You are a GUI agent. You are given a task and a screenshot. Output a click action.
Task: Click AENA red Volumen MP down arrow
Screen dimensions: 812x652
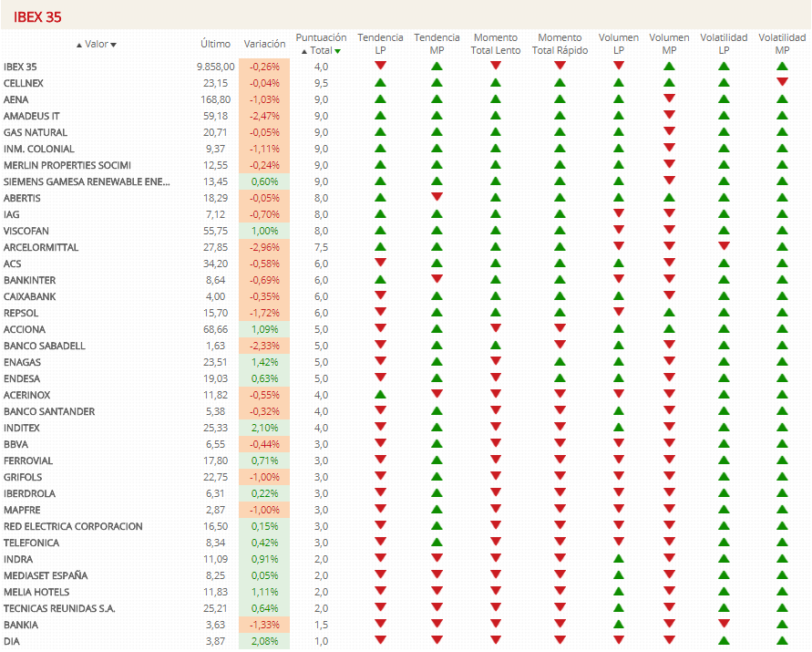tap(669, 98)
